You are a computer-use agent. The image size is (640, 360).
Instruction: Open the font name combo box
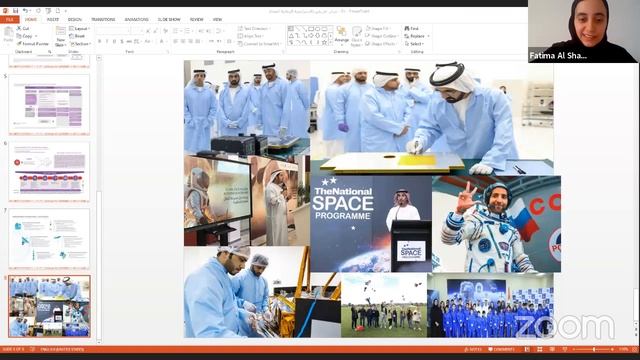point(113,31)
